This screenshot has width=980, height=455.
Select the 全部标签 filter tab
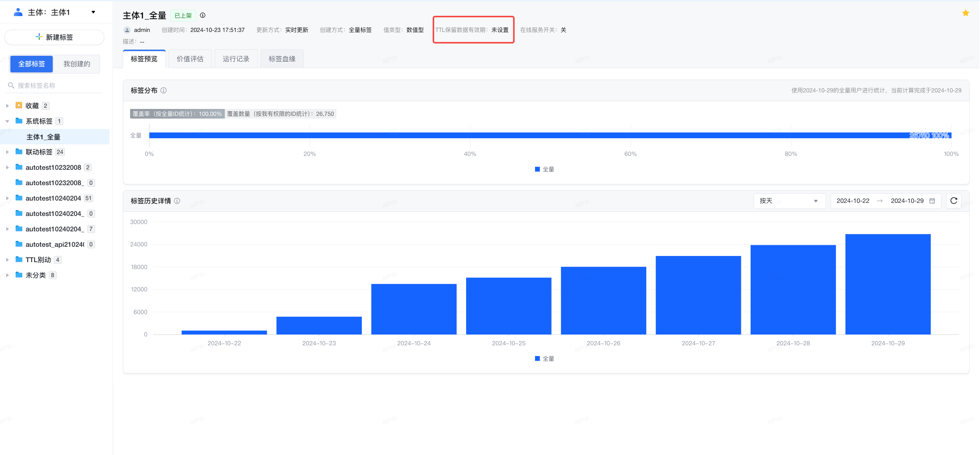32,64
